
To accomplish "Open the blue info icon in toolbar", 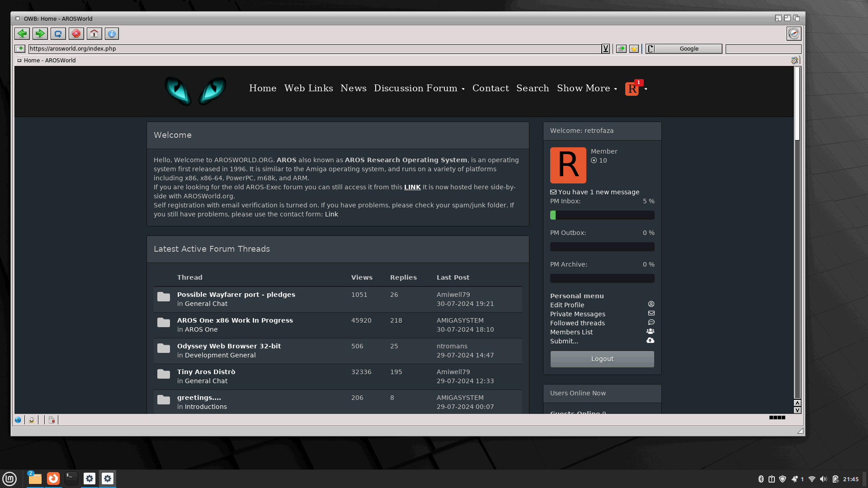I will tap(112, 33).
